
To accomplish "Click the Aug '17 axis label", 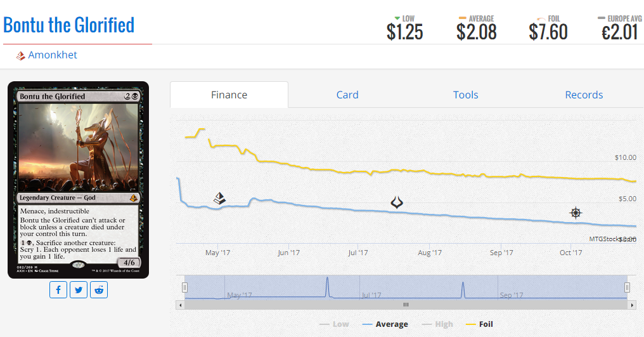I will (430, 253).
